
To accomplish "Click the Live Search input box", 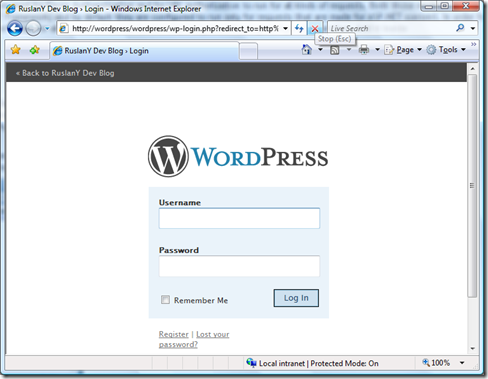I will pos(390,29).
